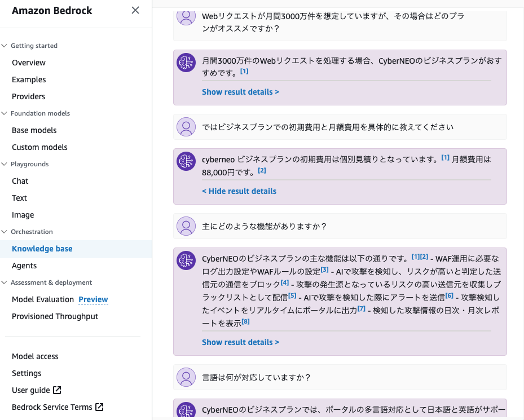Collapse the Orchestration section

[5, 232]
